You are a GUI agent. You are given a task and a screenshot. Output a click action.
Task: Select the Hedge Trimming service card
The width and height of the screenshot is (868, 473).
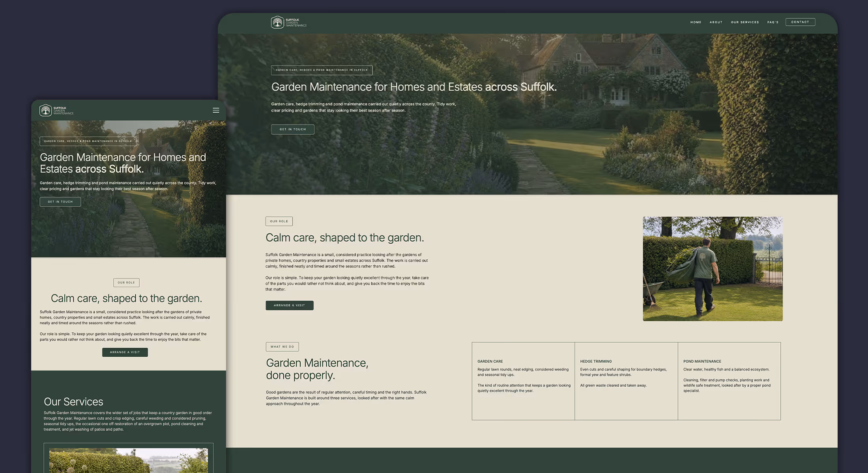(x=626, y=381)
